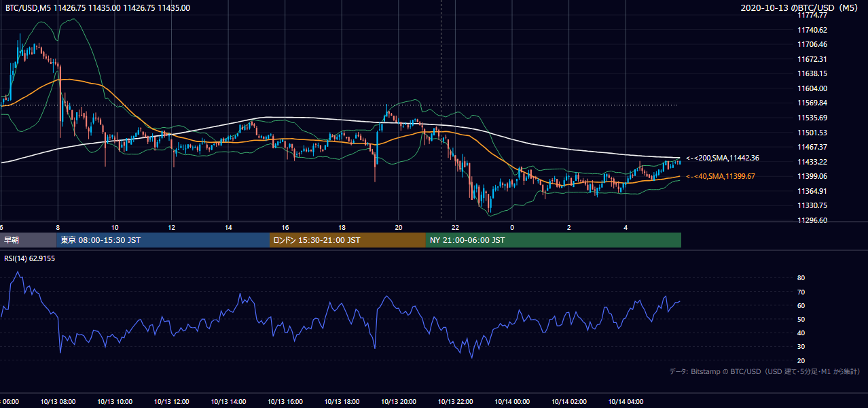Click price axis value 11296.60
Screen dimensions: 868x408
pyautogui.click(x=812, y=220)
